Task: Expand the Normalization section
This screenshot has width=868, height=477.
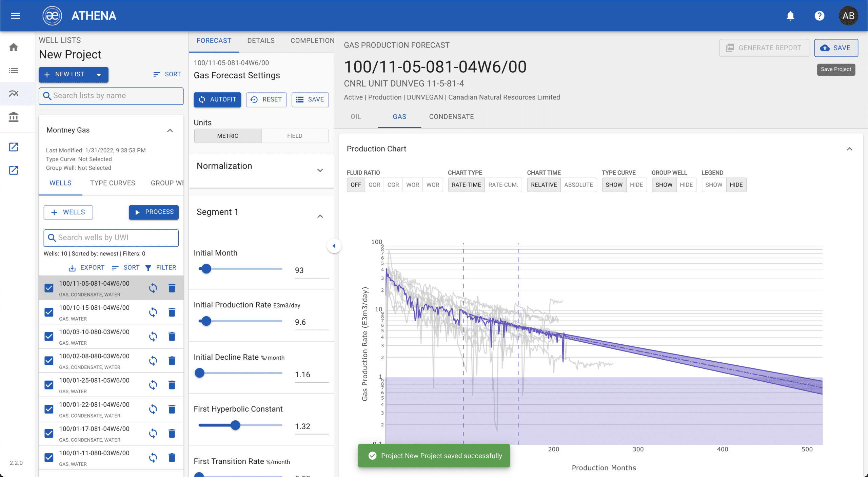Action: tap(320, 170)
